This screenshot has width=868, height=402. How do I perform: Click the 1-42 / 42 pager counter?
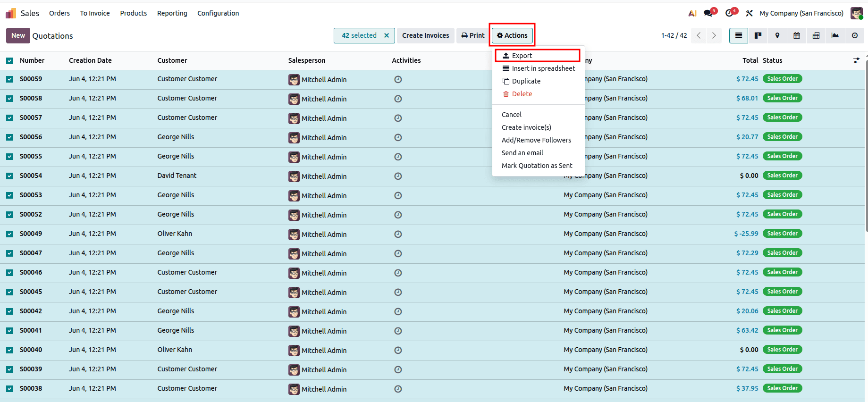(674, 35)
